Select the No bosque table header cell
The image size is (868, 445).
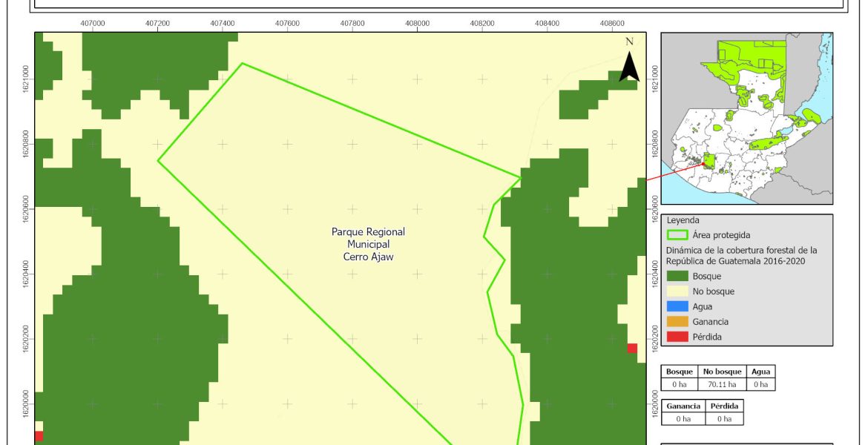(720, 372)
